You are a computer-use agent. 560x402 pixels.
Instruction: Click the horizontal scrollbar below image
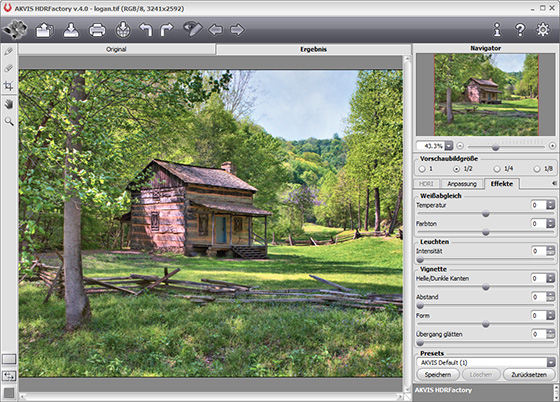[x=211, y=396]
